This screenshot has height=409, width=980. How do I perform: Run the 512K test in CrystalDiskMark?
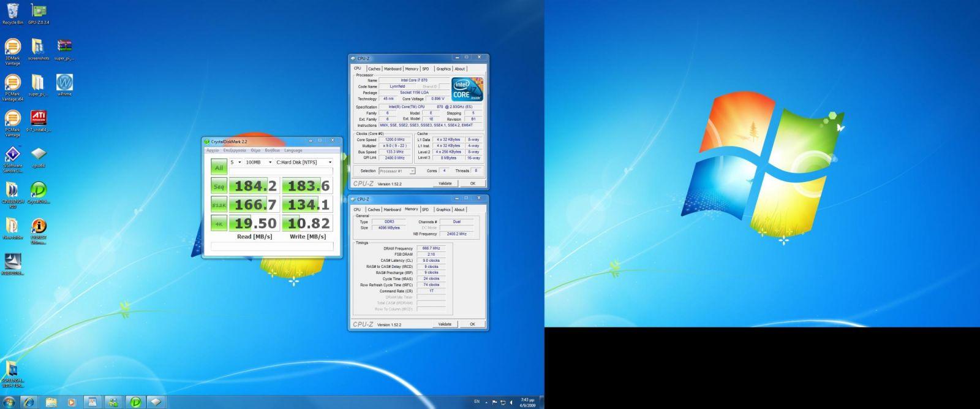coord(219,204)
